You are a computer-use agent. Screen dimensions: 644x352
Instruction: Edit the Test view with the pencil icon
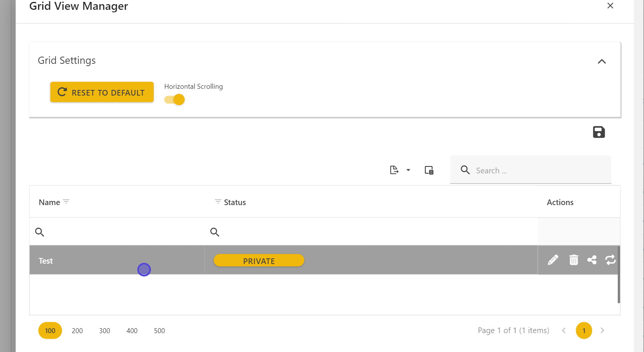tap(553, 260)
